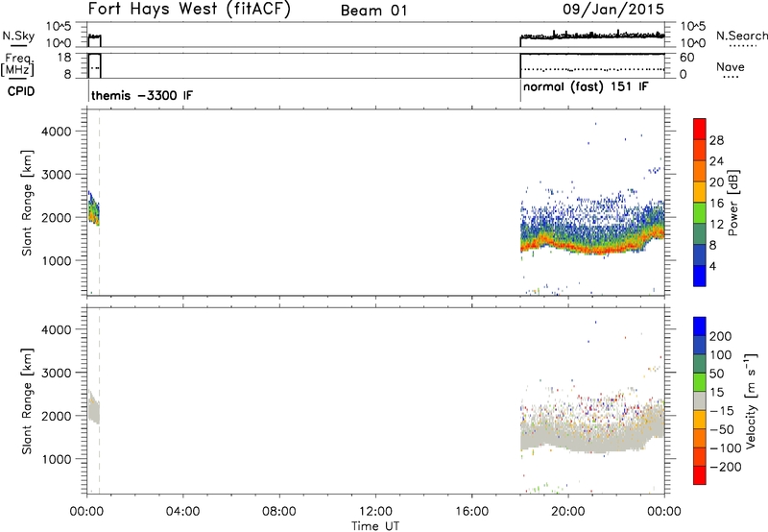This screenshot has height=532, width=768.
Task: Click the 'Beam 01' label
Action: pyautogui.click(x=374, y=11)
